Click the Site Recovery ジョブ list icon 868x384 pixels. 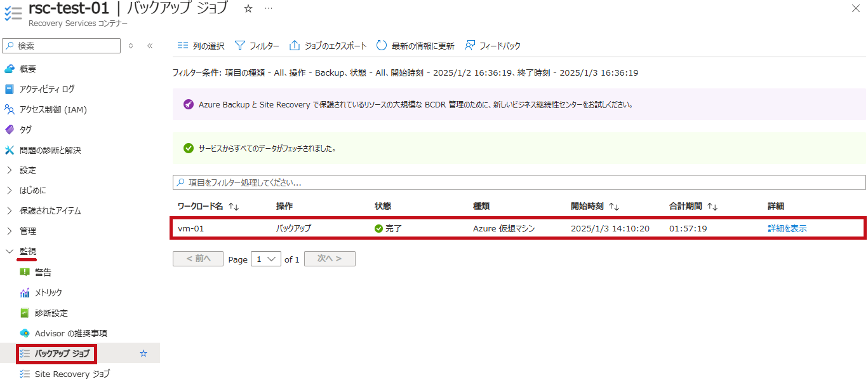[25, 374]
